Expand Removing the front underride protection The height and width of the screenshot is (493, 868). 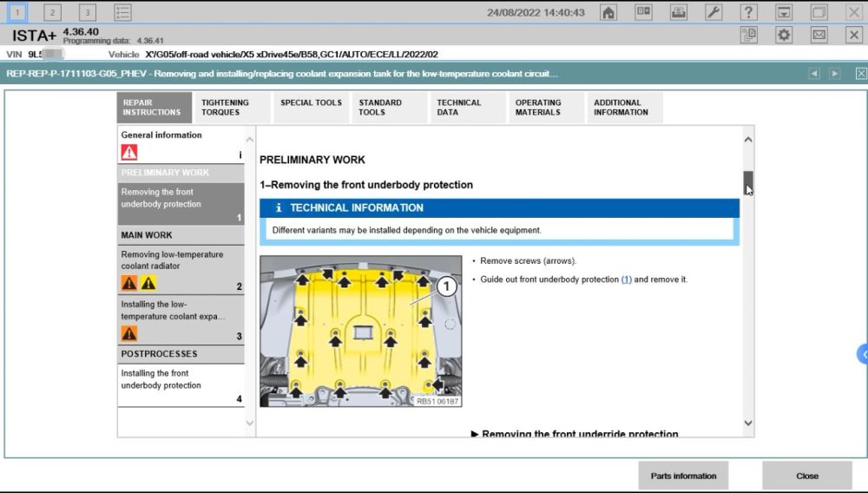coord(574,433)
